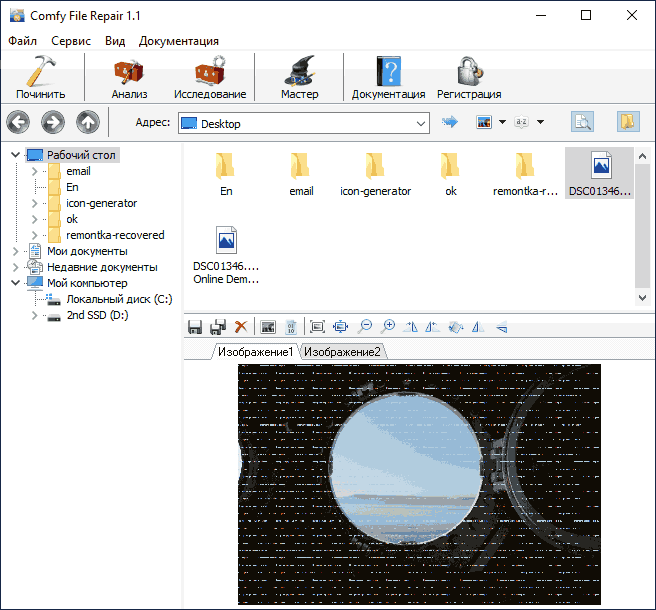The width and height of the screenshot is (656, 610).
Task: Click the a-z sort icon
Action: coord(521,122)
